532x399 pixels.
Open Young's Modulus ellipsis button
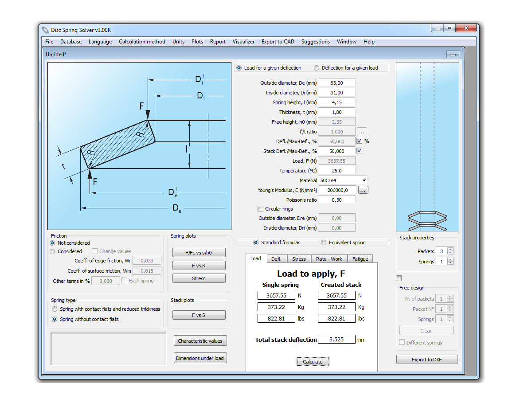tap(363, 190)
